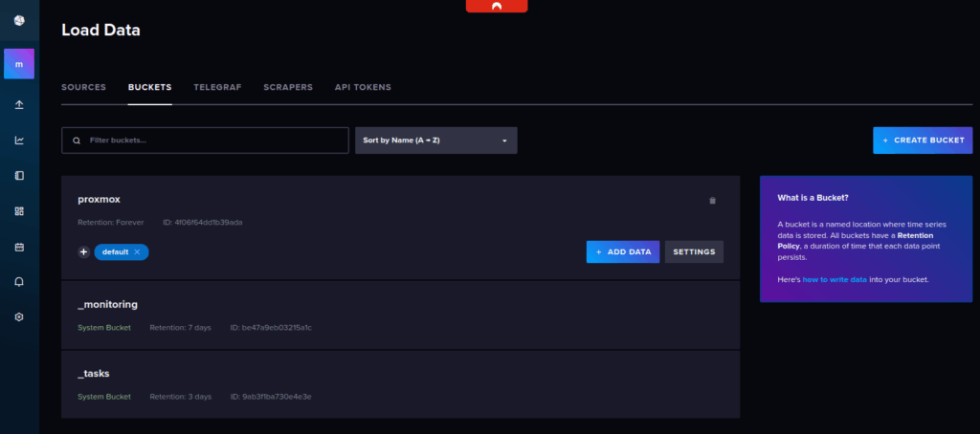Click Add Data for proxmox bucket
Image resolution: width=980 pixels, height=434 pixels.
click(x=622, y=251)
